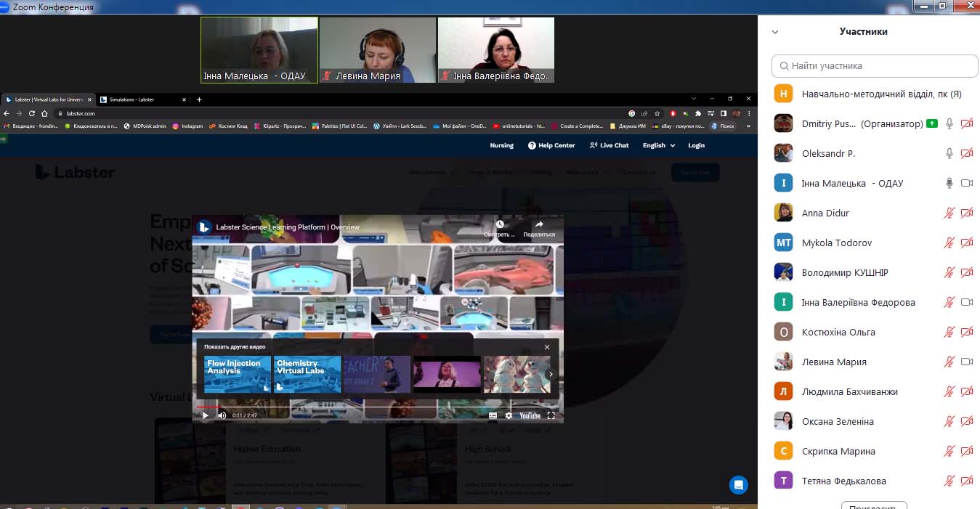Open Nursing link on Labster header

tap(501, 145)
